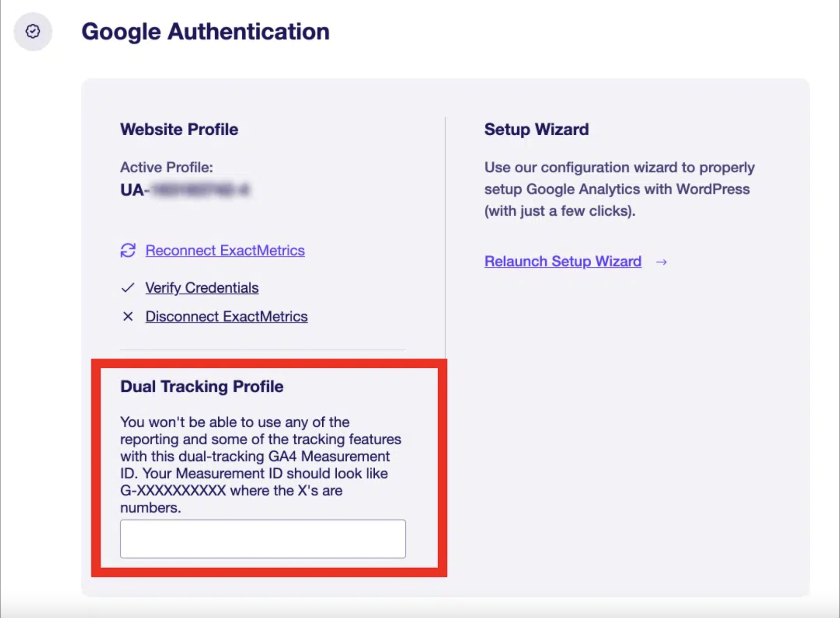Focus the Dual Tracking Profile Measurement ID field
The width and height of the screenshot is (840, 618).
pos(263,539)
